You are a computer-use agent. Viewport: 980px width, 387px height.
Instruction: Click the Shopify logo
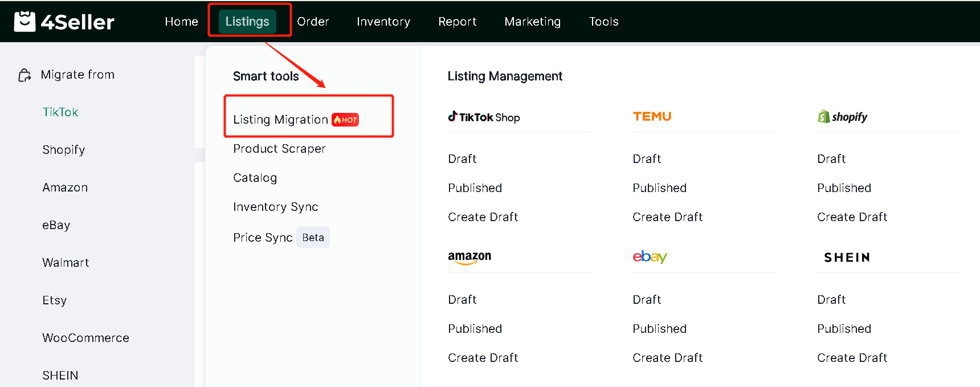click(842, 117)
